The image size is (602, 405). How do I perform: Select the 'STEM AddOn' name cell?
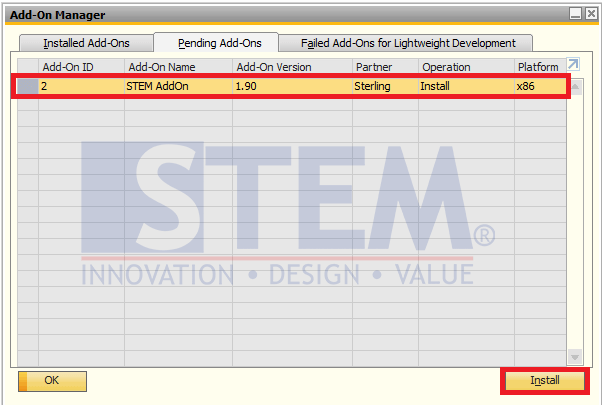(x=179, y=86)
